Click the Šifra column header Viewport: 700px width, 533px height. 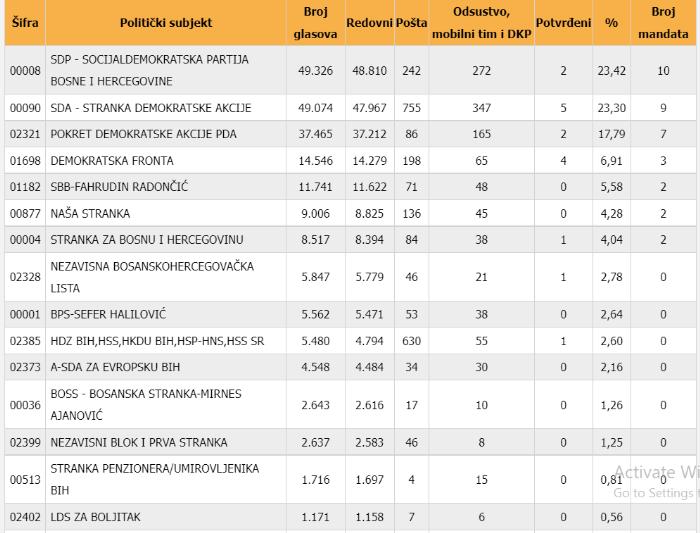point(25,23)
